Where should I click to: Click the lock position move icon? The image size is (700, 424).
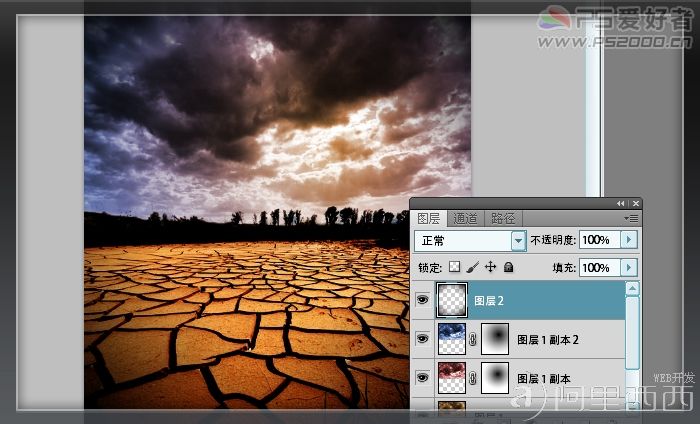pos(491,267)
